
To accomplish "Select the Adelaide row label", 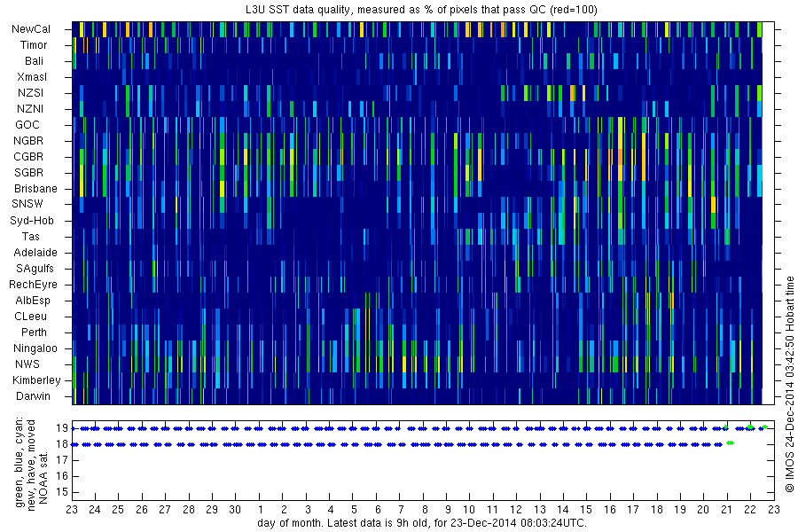I will pyautogui.click(x=35, y=253).
